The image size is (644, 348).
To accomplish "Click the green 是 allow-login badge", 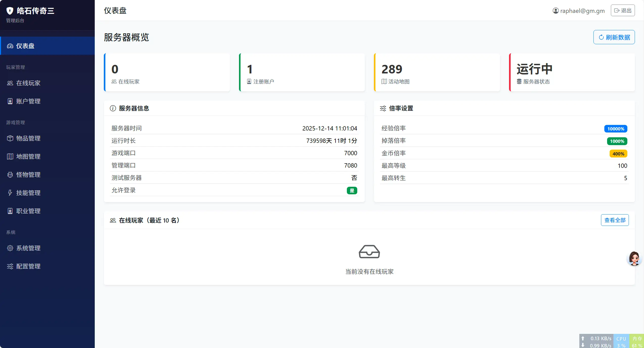I will click(352, 191).
